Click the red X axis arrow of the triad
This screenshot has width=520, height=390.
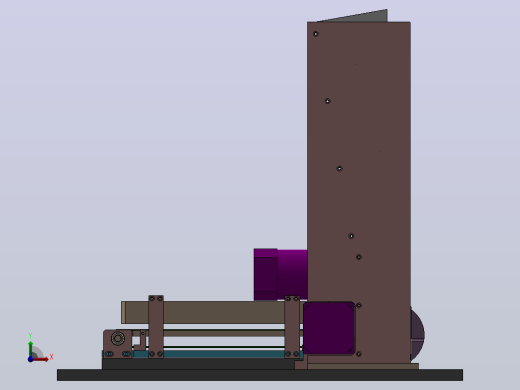click(x=41, y=359)
